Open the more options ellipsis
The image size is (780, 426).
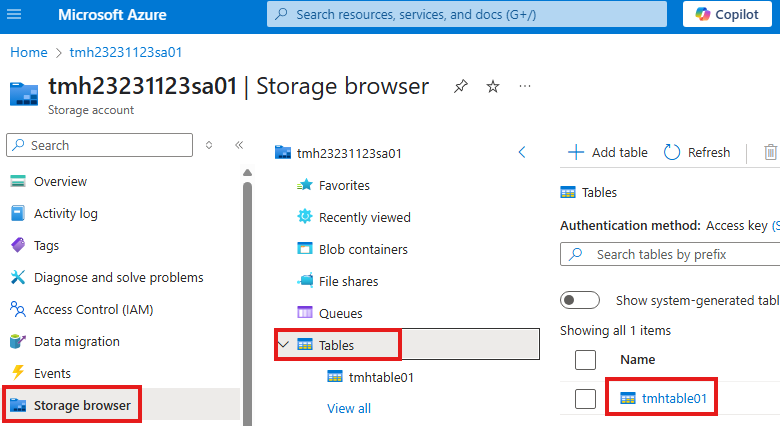(x=524, y=86)
